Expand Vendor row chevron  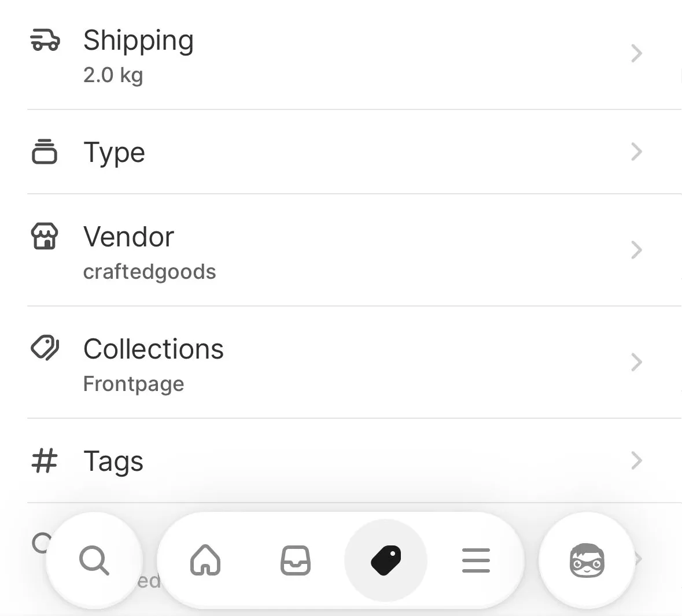tap(637, 250)
